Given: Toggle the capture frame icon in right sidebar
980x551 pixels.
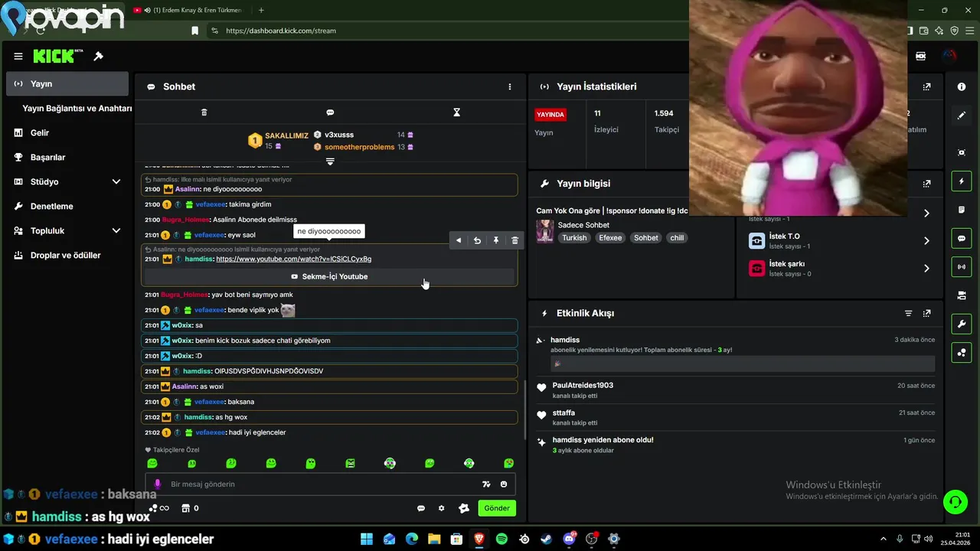Looking at the screenshot, I should coord(962,152).
